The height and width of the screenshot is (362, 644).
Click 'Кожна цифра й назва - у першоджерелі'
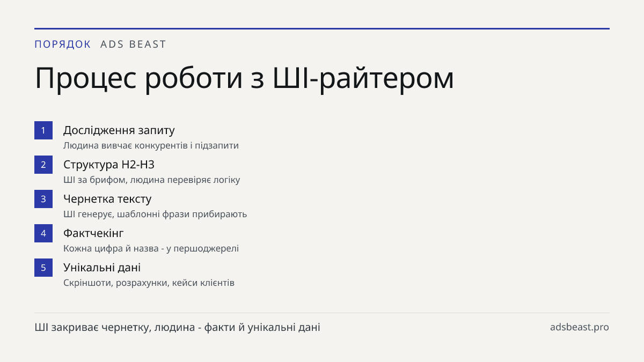click(151, 248)
